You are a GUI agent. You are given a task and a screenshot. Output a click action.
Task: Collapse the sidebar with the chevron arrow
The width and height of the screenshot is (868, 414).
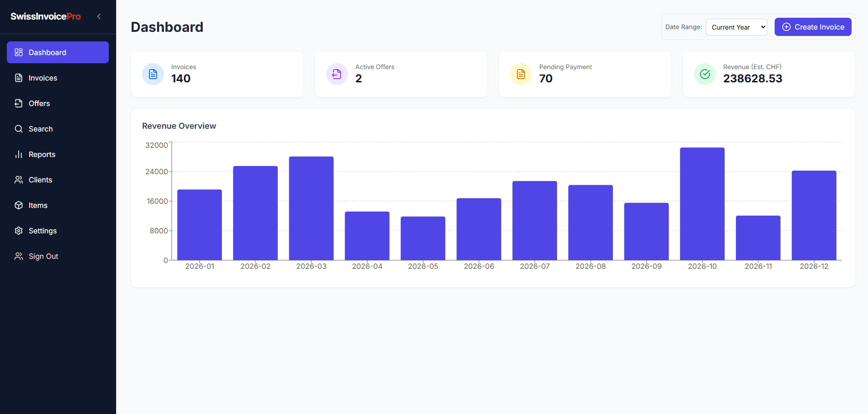(99, 16)
